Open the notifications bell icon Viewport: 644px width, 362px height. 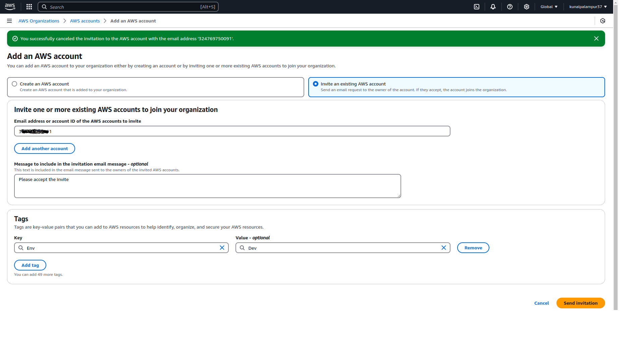tap(493, 7)
